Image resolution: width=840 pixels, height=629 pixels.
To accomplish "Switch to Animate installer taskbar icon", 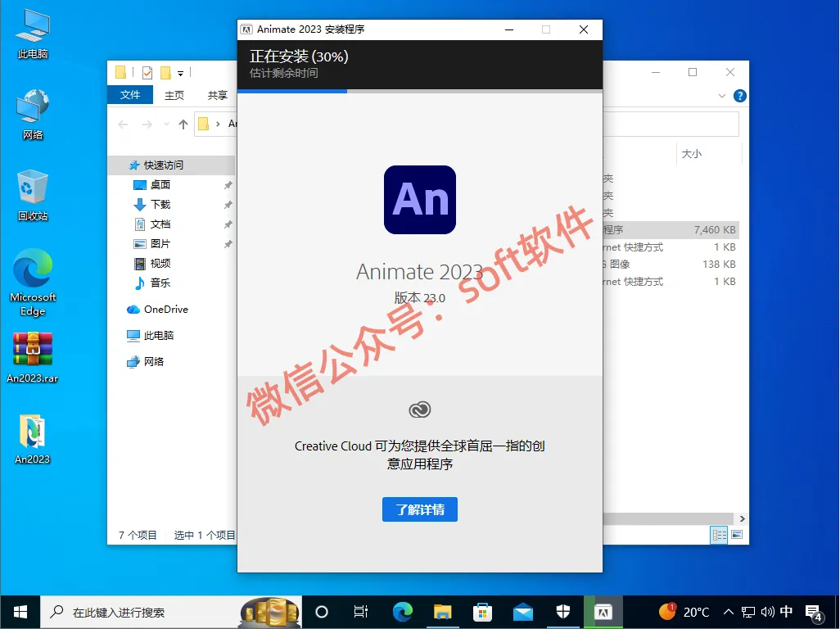I will tap(603, 612).
